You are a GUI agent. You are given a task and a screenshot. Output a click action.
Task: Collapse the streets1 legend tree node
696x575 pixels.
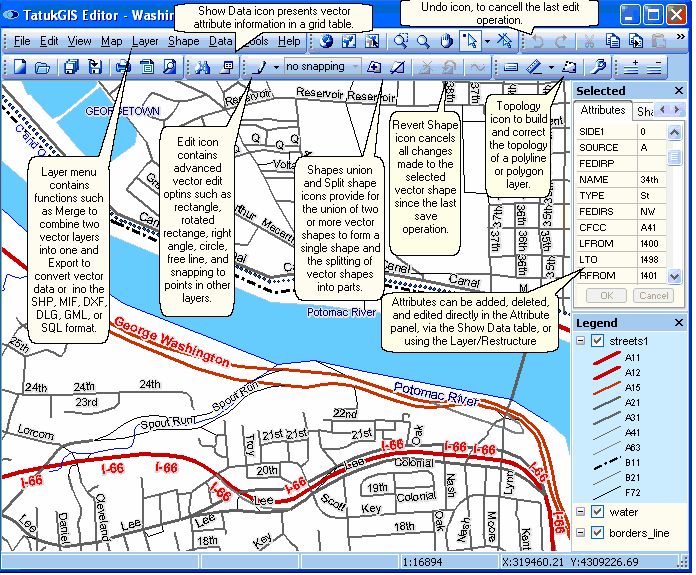(580, 341)
